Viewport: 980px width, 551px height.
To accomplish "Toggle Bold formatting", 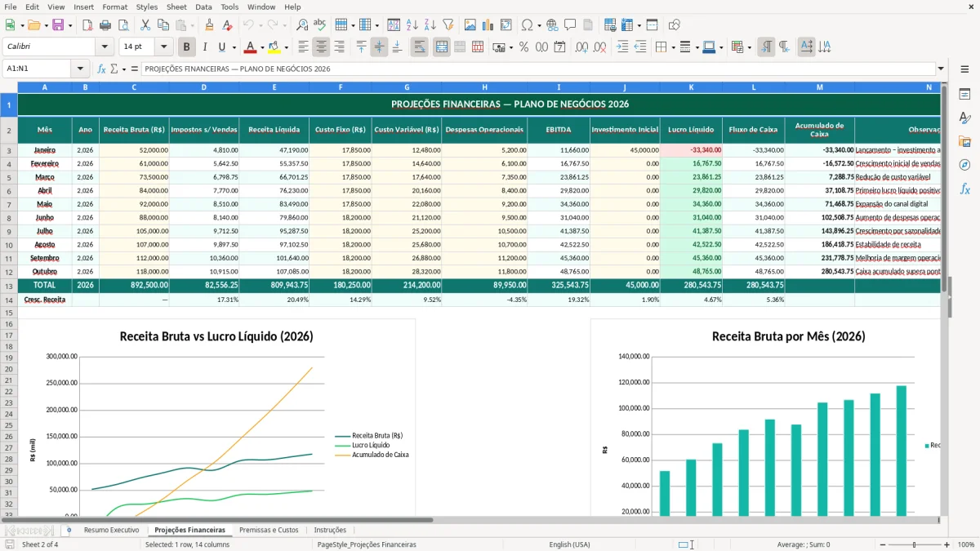I will pyautogui.click(x=187, y=47).
